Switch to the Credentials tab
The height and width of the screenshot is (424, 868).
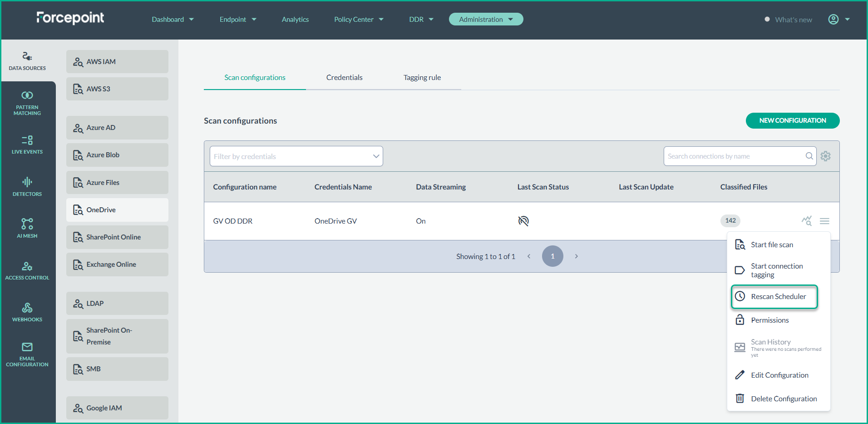(x=344, y=77)
